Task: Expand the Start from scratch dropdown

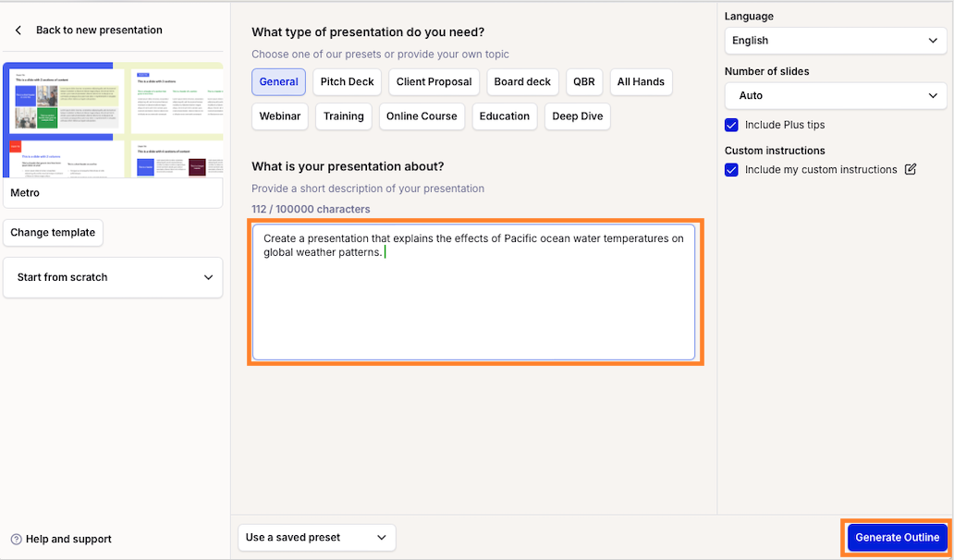Action: pos(113,277)
